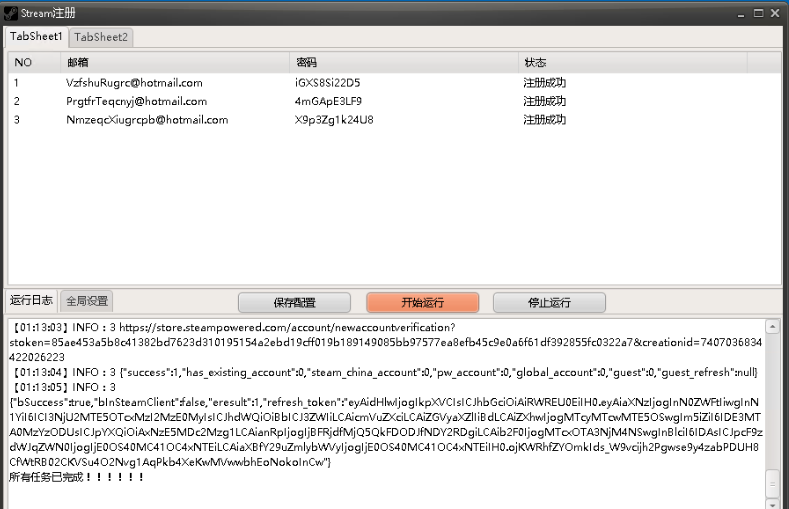Viewport: 789px width, 509px height.
Task: Switch to the TabSheet1 tab
Action: [x=36, y=36]
